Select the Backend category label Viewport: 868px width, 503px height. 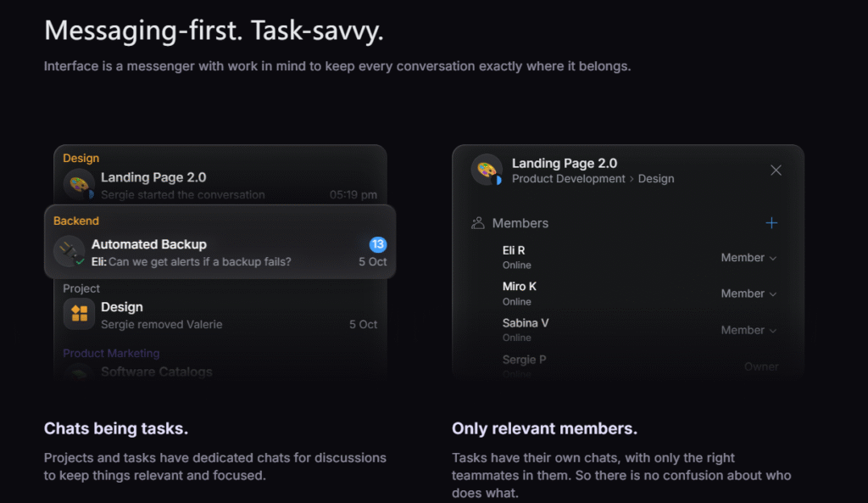(x=76, y=221)
